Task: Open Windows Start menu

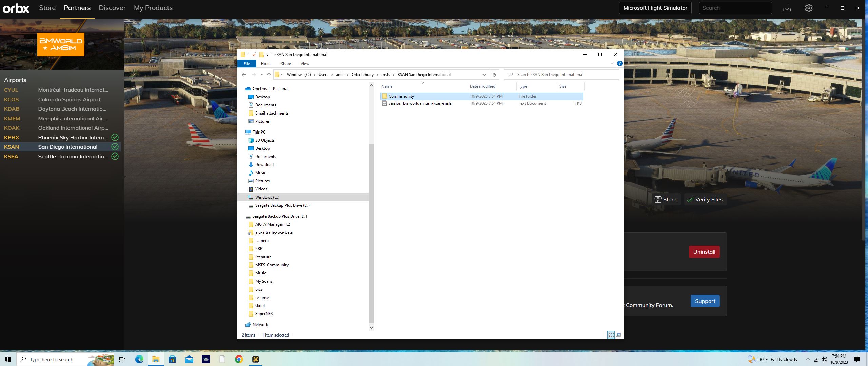Action: point(8,359)
